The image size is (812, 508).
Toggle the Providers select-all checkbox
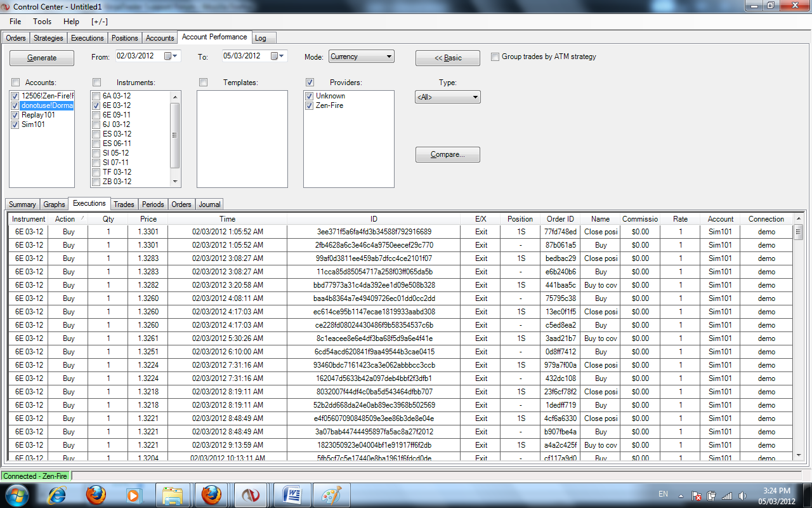(x=310, y=83)
